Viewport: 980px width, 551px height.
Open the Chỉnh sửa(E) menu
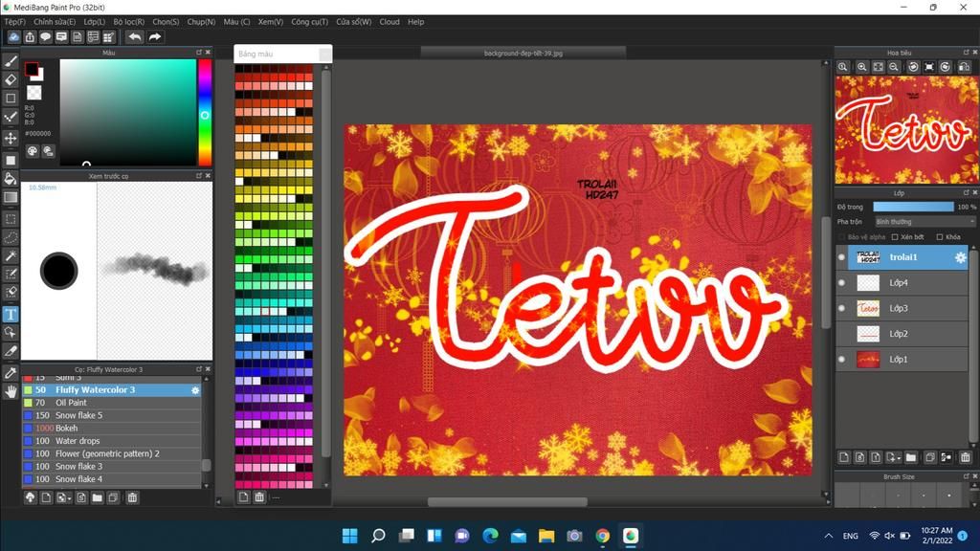tap(55, 22)
